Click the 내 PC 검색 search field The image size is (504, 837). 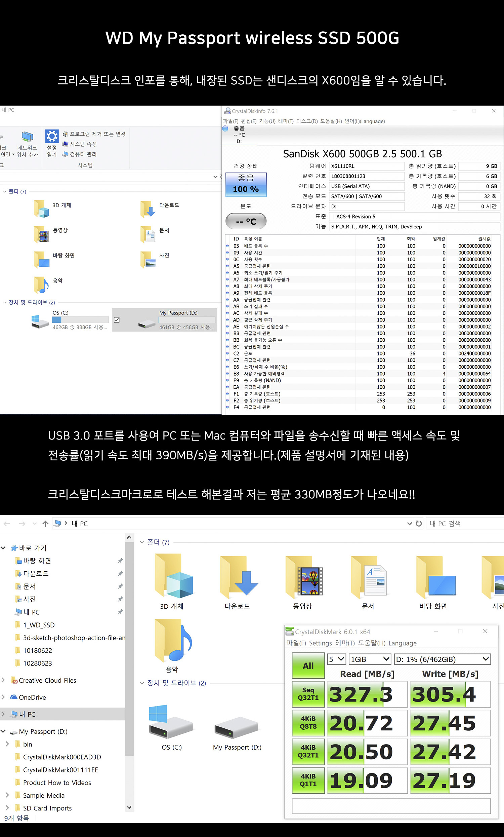pos(465,524)
